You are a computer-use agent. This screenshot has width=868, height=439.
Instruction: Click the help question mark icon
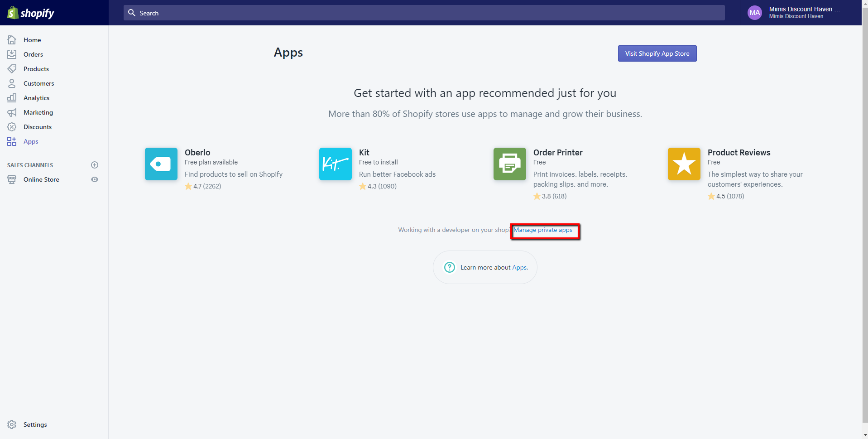click(450, 267)
